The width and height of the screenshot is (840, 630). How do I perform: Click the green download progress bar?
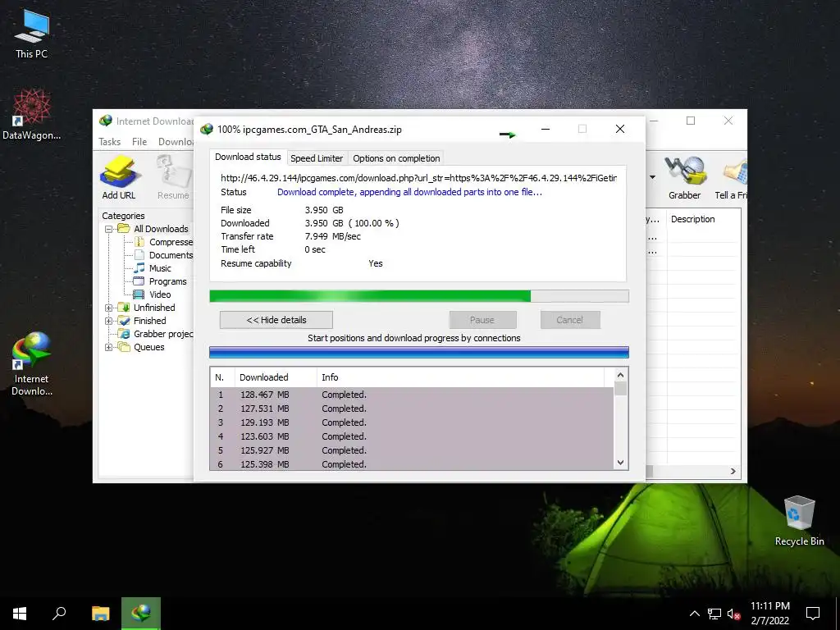(419, 296)
